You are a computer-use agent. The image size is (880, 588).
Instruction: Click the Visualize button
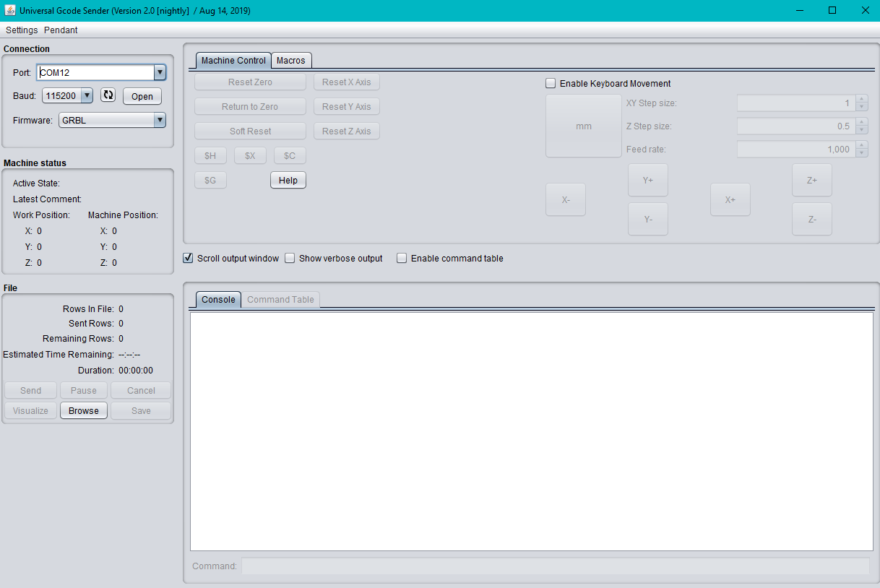[30, 410]
